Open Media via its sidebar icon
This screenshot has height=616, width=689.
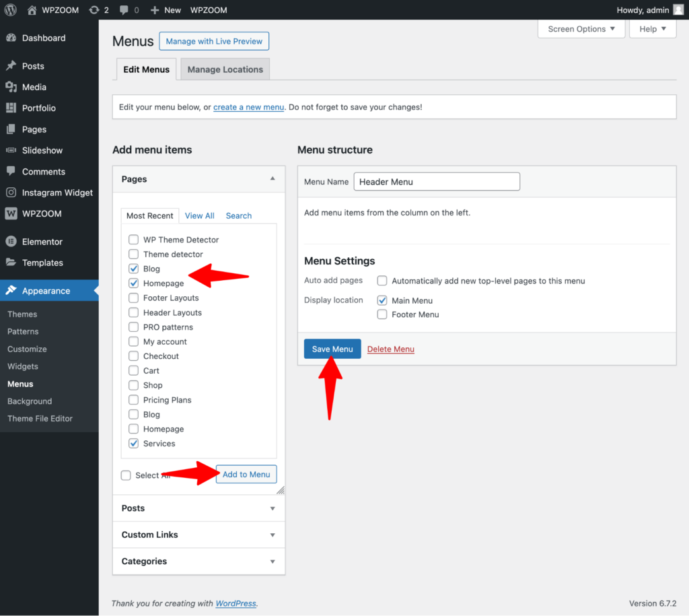coord(11,87)
